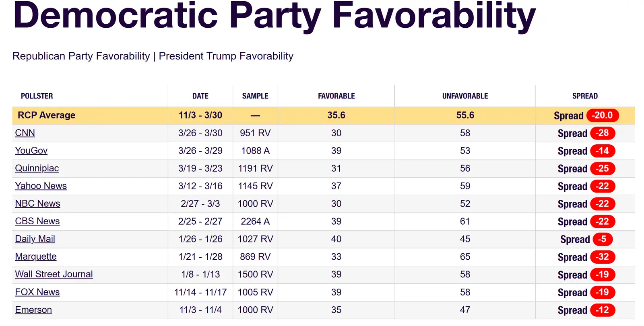Click the Daily Mail -5 spread badge
Viewport: 644px width, 326px height.
(602, 239)
